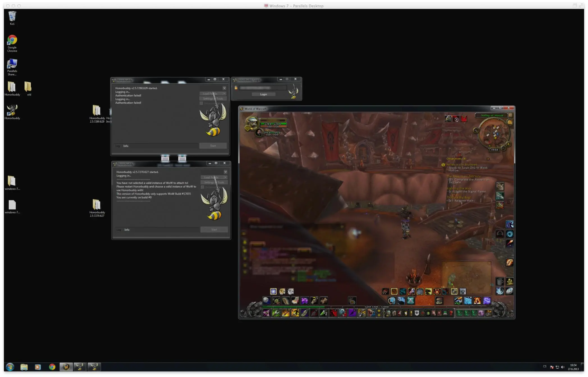The width and height of the screenshot is (588, 377).
Task: Click the minimap clock showing 19:54
Action: pos(494,150)
